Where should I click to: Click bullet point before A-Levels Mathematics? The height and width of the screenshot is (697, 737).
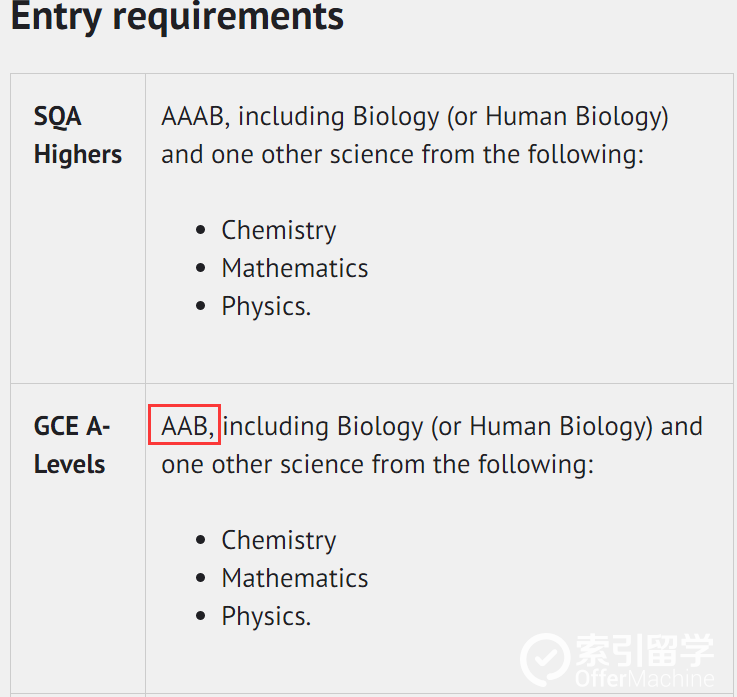click(201, 578)
